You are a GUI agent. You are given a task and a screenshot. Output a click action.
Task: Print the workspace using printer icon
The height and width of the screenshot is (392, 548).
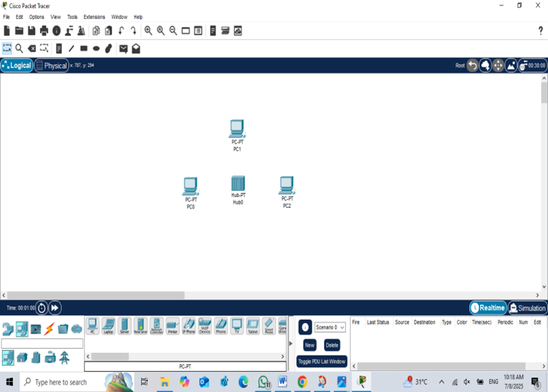(44, 31)
